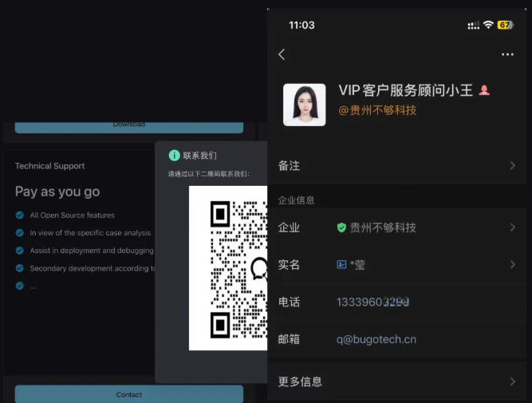This screenshot has width=532, height=403.
Task: Open the 备注 remark row
Action: click(396, 166)
